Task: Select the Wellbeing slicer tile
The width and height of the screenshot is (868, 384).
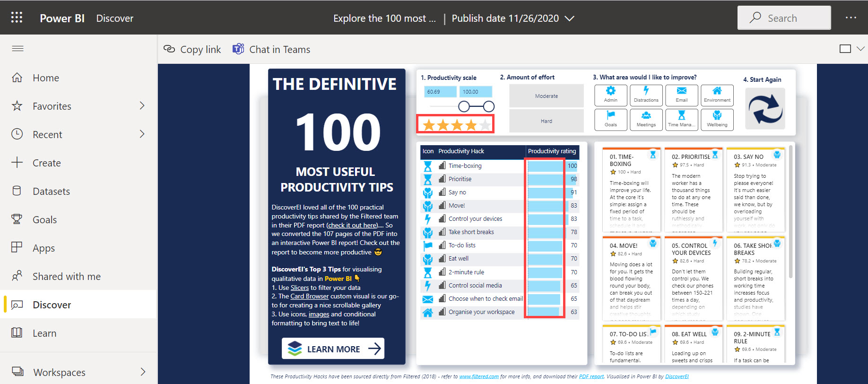Action: tap(717, 119)
